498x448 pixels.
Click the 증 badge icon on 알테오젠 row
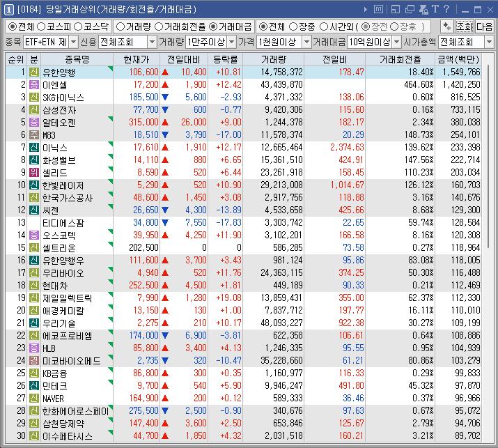[34, 123]
